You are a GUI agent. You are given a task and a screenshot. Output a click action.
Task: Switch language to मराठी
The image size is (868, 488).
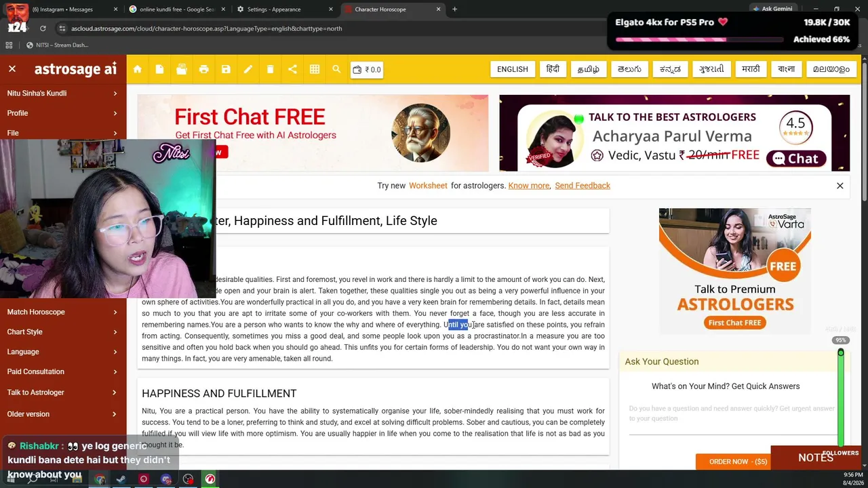pos(751,69)
